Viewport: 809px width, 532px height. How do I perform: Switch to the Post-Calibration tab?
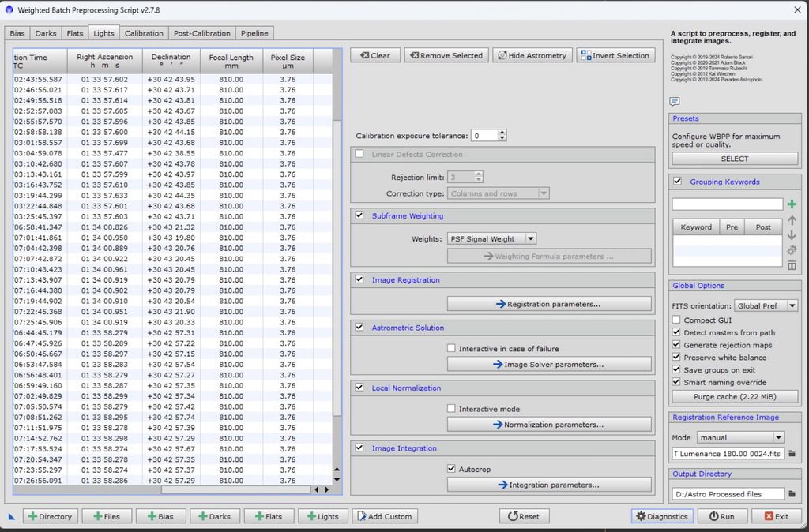201,33
